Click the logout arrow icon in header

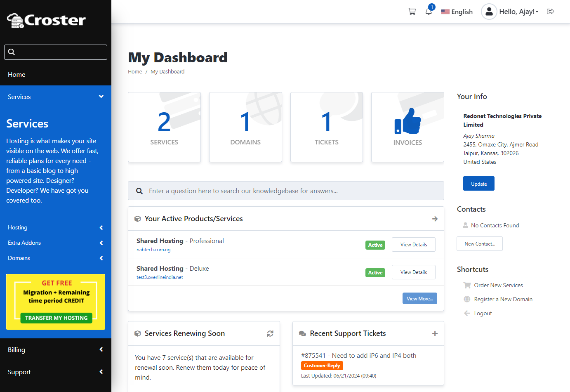coord(550,12)
